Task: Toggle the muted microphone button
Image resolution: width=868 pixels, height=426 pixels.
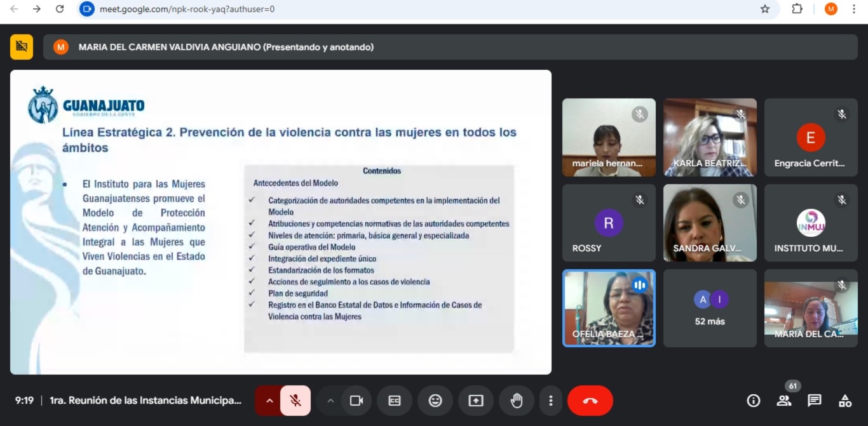Action: (295, 401)
